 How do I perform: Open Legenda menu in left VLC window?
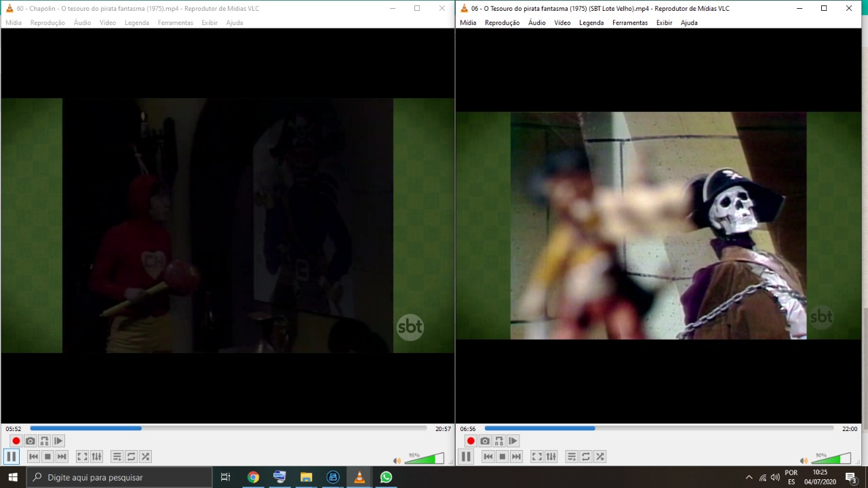137,22
